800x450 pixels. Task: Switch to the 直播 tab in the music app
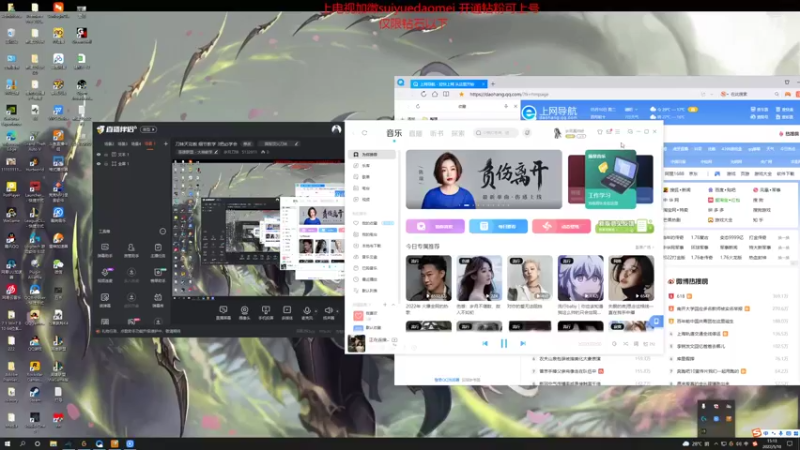tap(415, 133)
